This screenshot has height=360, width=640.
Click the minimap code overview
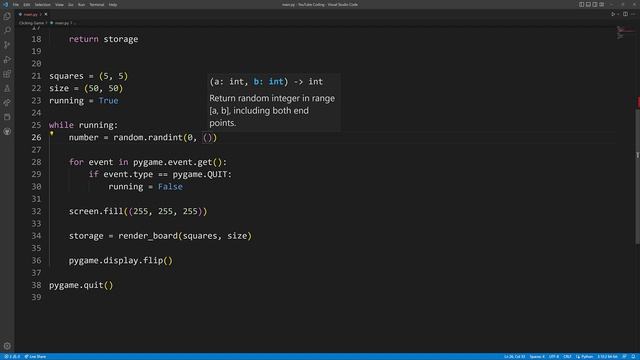(625, 33)
